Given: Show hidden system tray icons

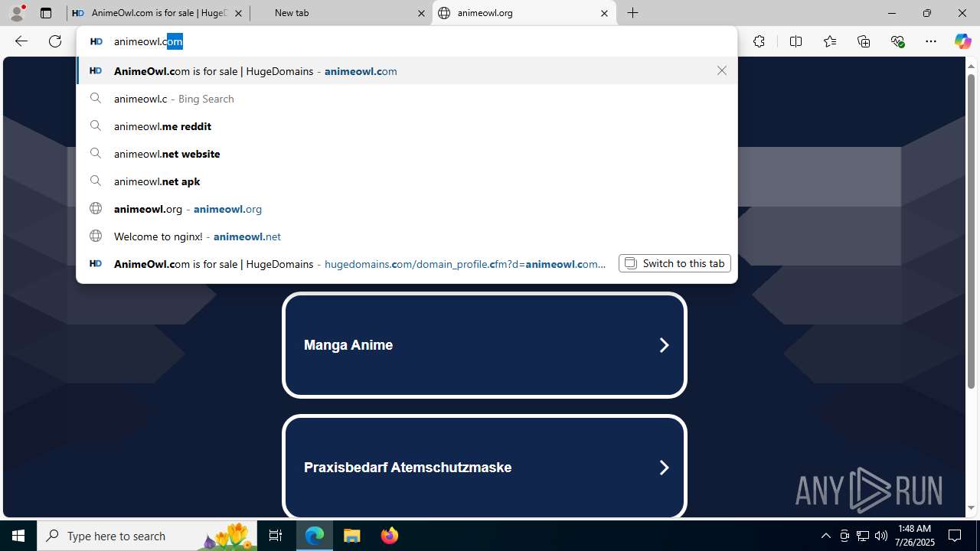Looking at the screenshot, I should (825, 536).
